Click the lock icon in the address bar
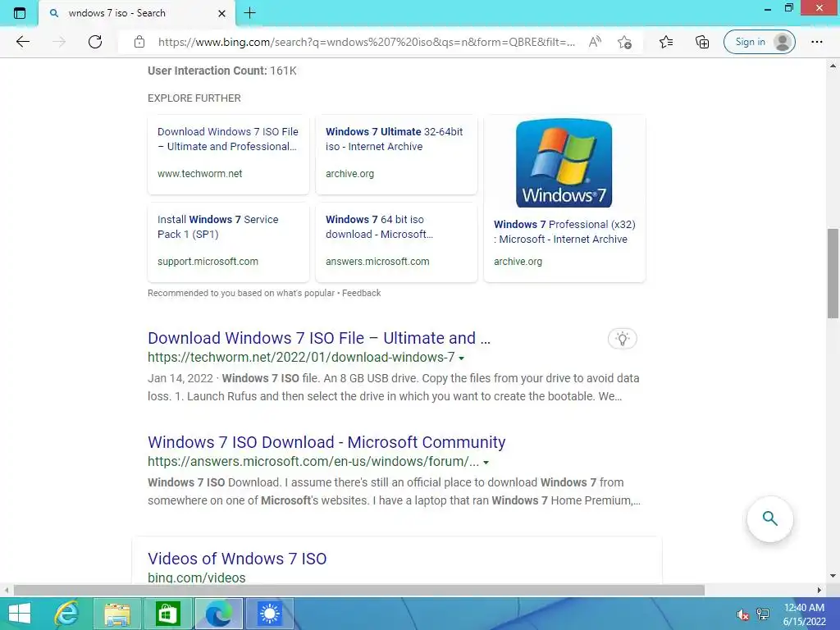 point(139,42)
